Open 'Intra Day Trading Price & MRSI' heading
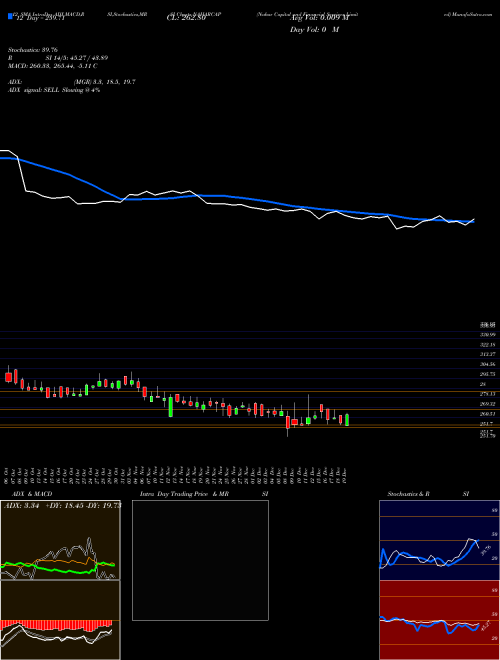 pyautogui.click(x=204, y=494)
